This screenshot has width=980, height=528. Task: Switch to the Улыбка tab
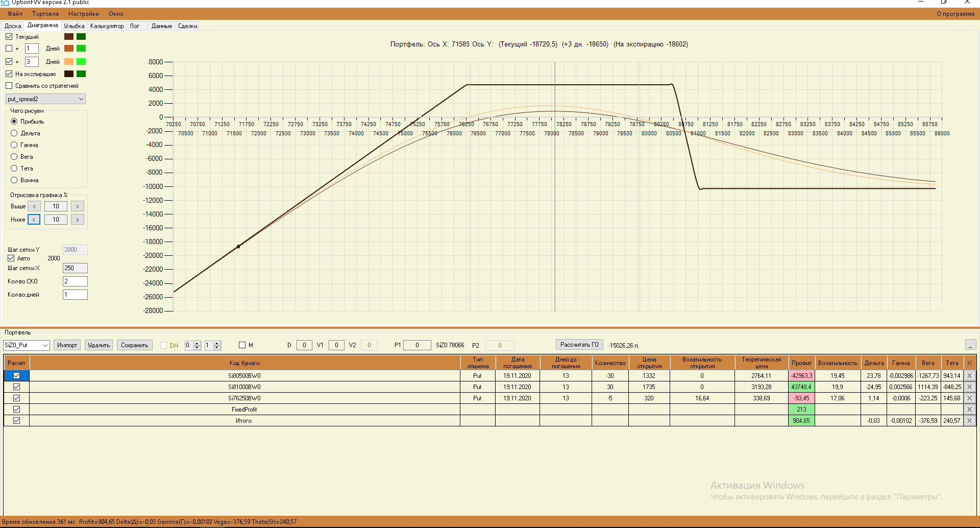coord(74,26)
